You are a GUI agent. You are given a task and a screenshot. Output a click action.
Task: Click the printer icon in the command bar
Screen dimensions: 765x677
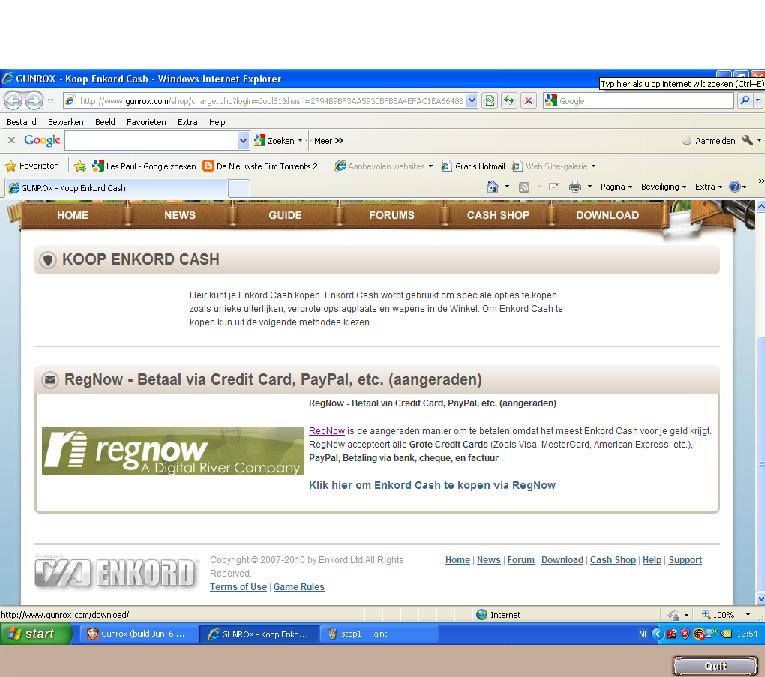tap(575, 187)
